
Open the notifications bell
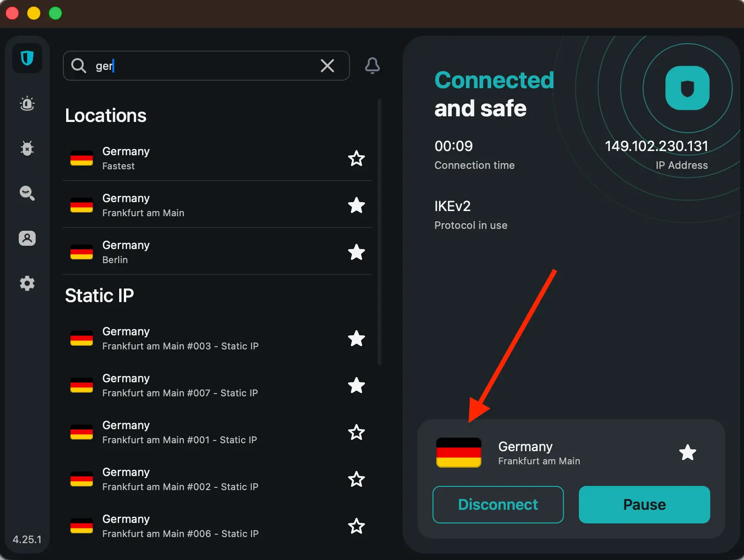pos(372,66)
